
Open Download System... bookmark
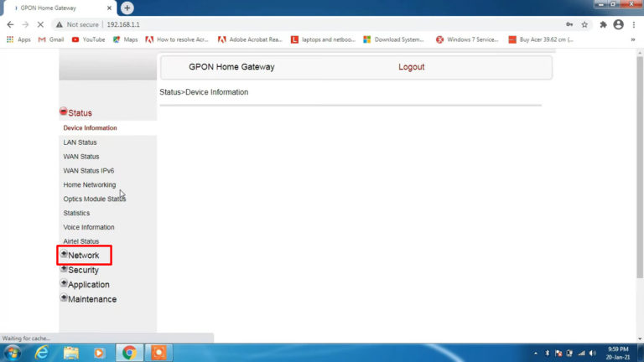(393, 39)
